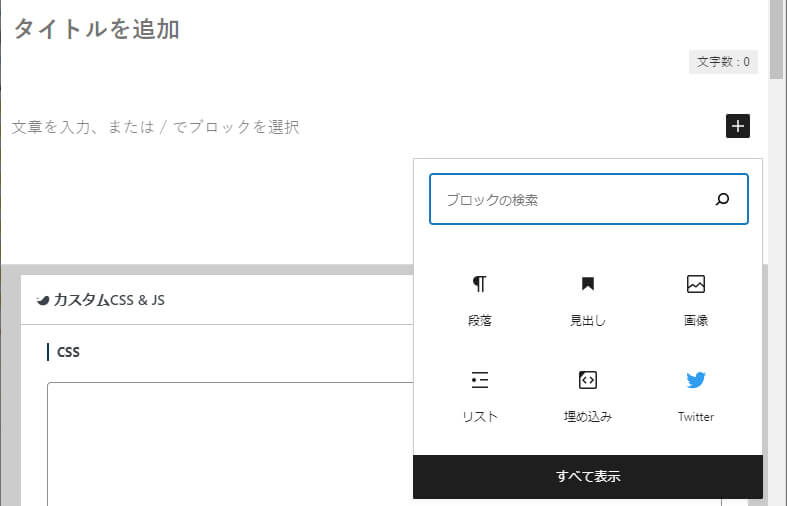The image size is (787, 506).
Task: Click the magnifier icon in block search
Action: (x=722, y=199)
